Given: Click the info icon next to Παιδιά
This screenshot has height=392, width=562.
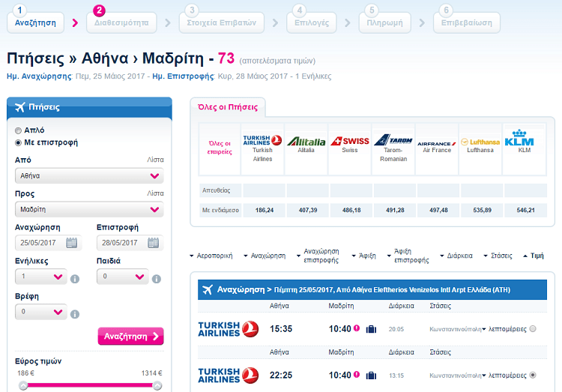Looking at the screenshot, I should [157, 279].
